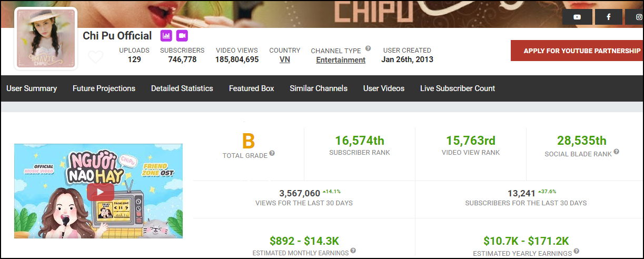The height and width of the screenshot is (259, 644).
Task: Click help icon by Estimated Yearly Earnings
Action: click(x=576, y=252)
